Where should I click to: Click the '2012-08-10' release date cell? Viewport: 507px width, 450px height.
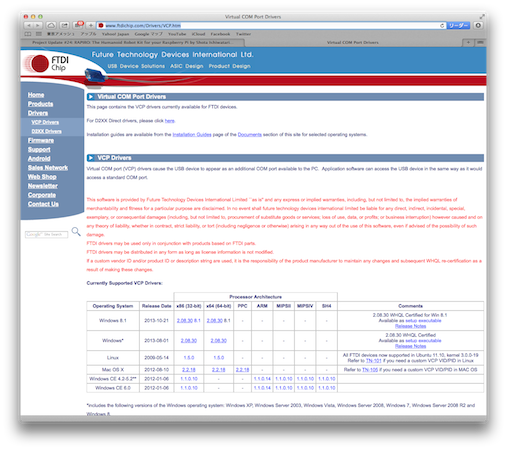[156, 370]
